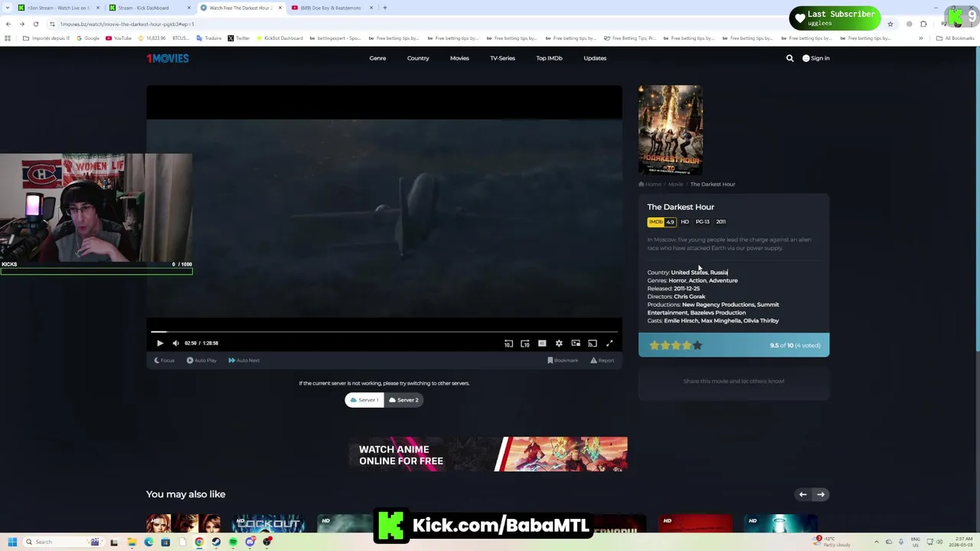Open the Windows Start menu
980x551 pixels.
pos(12,542)
